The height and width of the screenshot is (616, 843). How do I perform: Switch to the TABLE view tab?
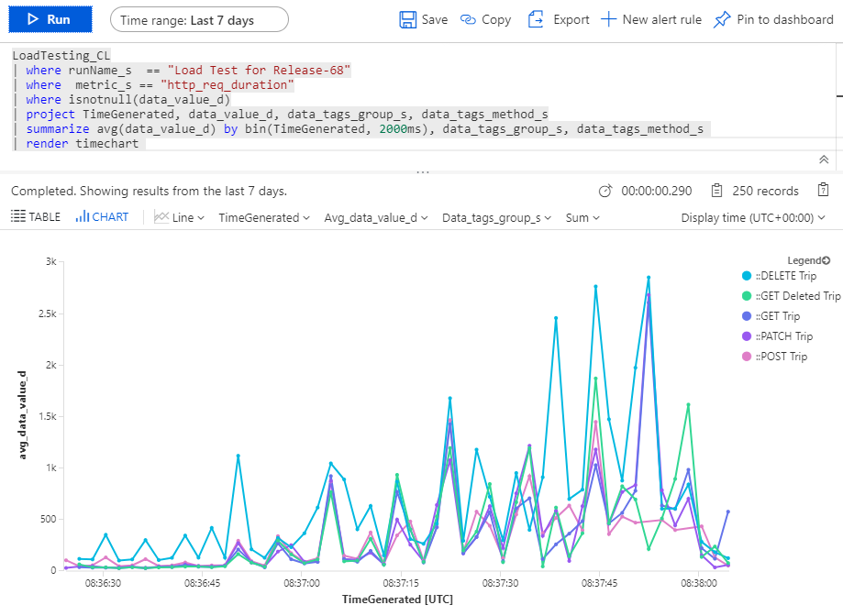point(36,217)
